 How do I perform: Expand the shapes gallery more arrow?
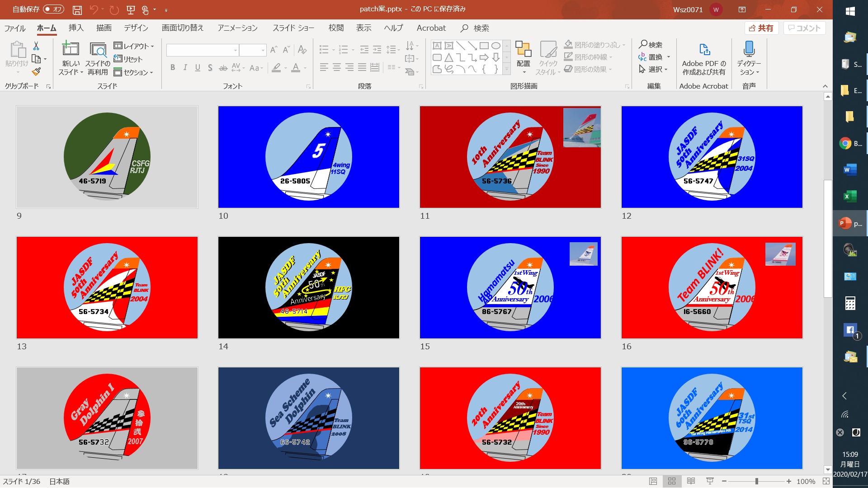point(507,70)
